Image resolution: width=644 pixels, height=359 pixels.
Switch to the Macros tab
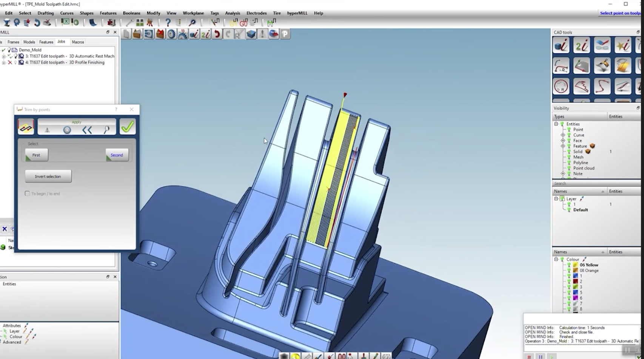[78, 42]
